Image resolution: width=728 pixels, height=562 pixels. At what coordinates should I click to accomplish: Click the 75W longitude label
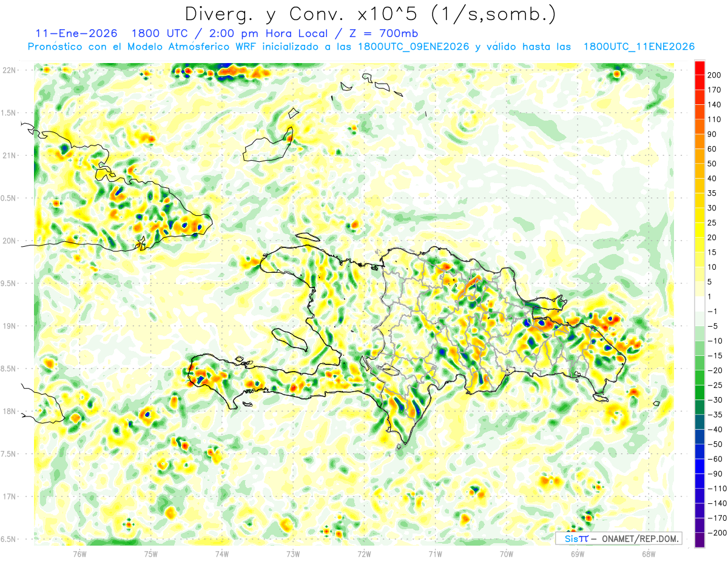click(x=151, y=554)
